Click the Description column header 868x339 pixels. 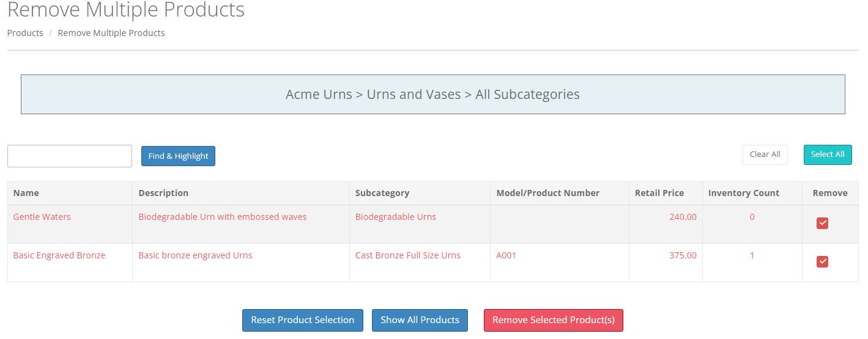[x=163, y=193]
